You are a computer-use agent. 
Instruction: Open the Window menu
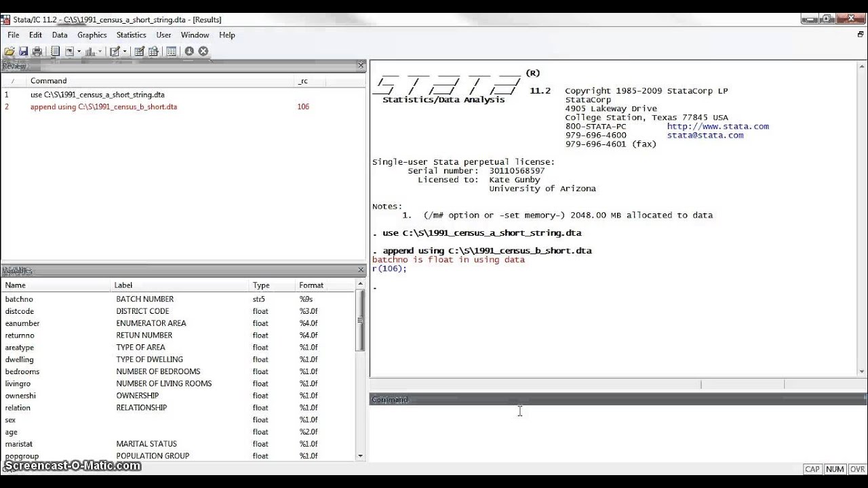[x=195, y=35]
